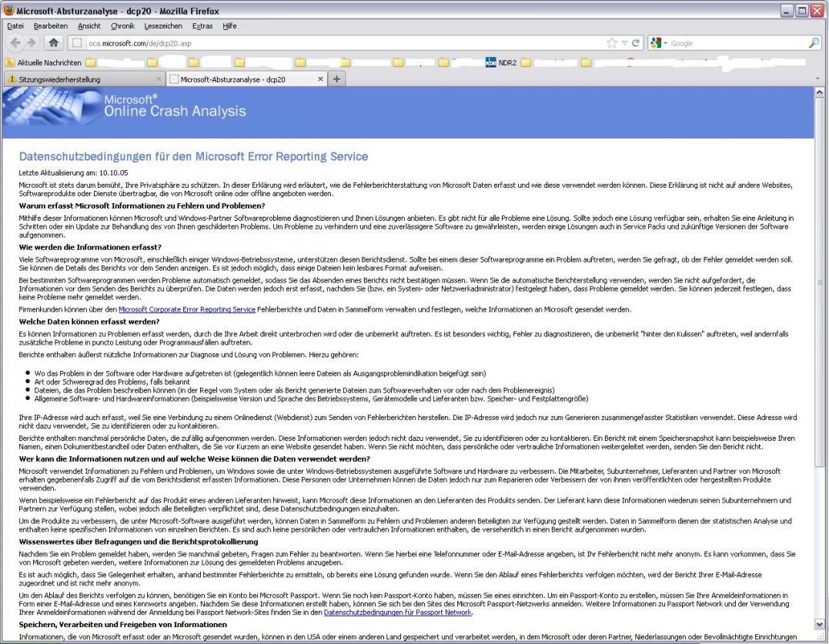Click the magnifier icon in the search box
This screenshot has width=829, height=644.
[x=814, y=43]
